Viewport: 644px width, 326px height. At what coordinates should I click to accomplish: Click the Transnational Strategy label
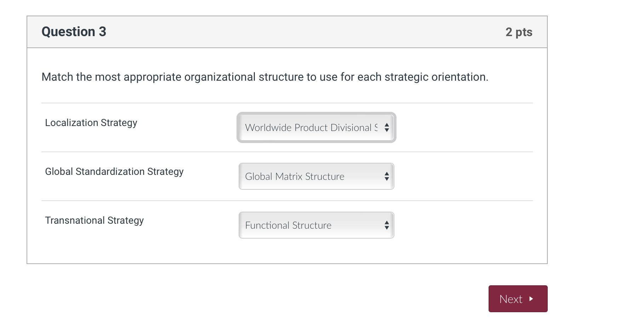pyautogui.click(x=94, y=221)
